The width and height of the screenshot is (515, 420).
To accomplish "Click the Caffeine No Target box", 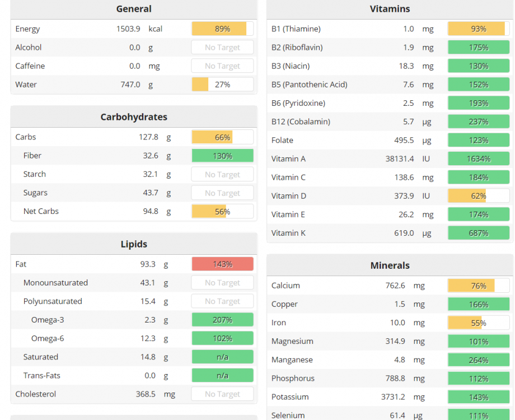I will (x=222, y=66).
